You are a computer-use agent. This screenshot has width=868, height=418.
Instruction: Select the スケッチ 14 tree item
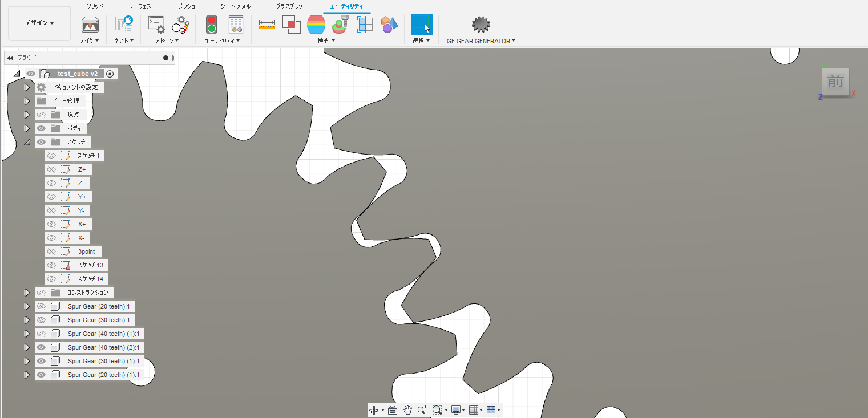[x=90, y=279]
